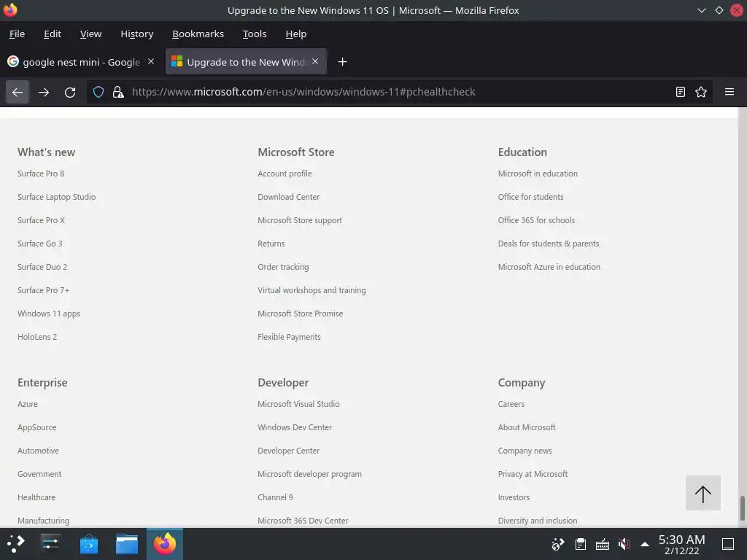Open the Bookmarks menu
The width and height of the screenshot is (747, 560).
click(x=198, y=34)
